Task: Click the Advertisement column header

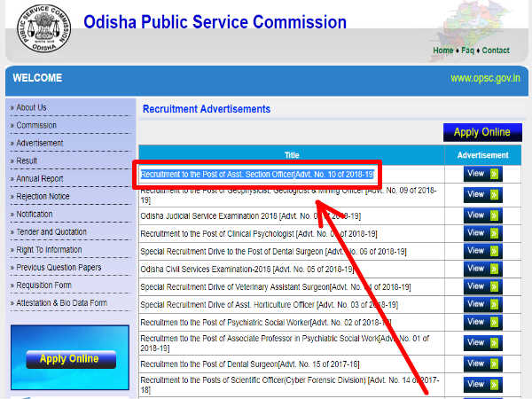Action: (x=483, y=155)
